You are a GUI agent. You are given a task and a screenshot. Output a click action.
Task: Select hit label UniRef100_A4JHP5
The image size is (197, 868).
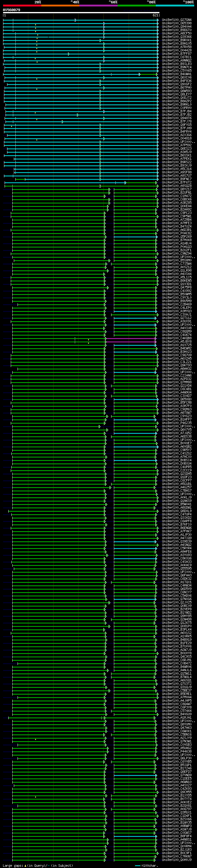(177, 700)
